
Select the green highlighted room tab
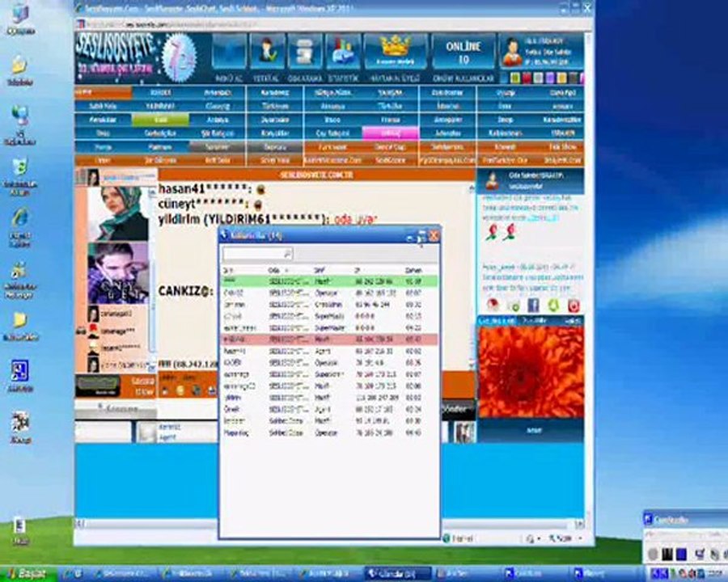tap(161, 120)
